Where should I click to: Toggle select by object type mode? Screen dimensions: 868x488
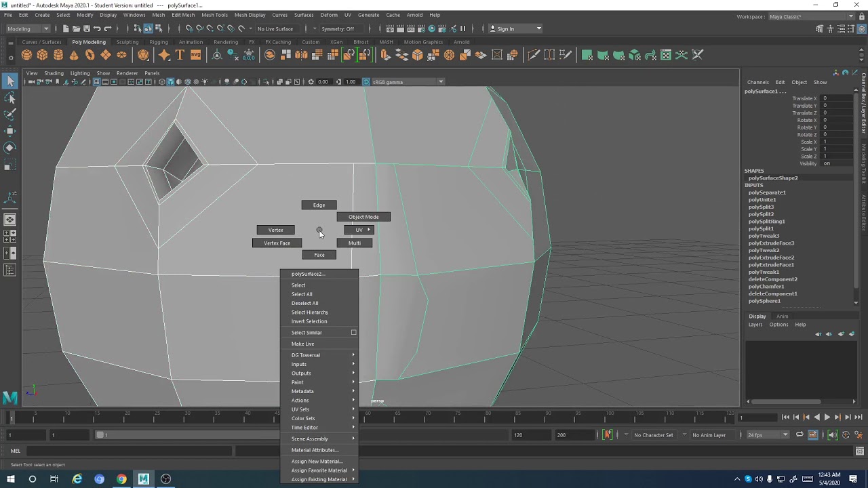pyautogui.click(x=148, y=28)
